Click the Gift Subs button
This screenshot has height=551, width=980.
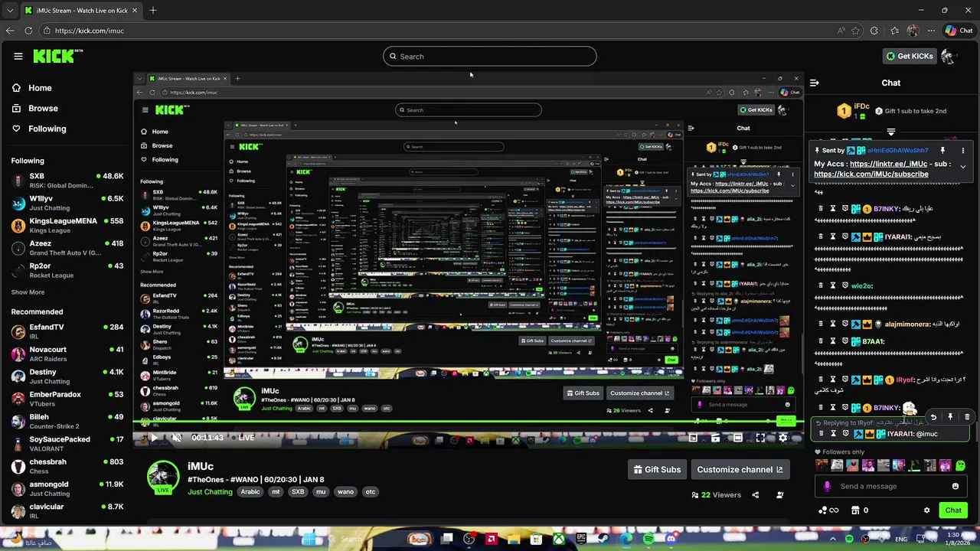point(657,470)
